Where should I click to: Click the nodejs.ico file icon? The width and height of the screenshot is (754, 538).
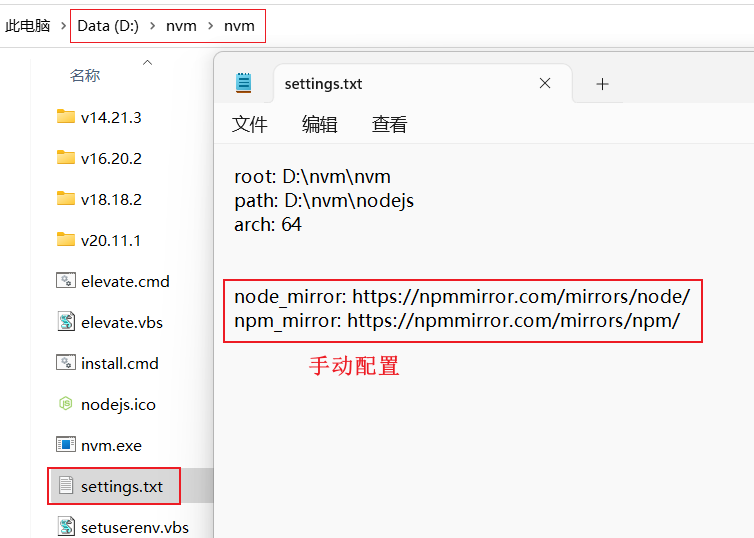[66, 404]
